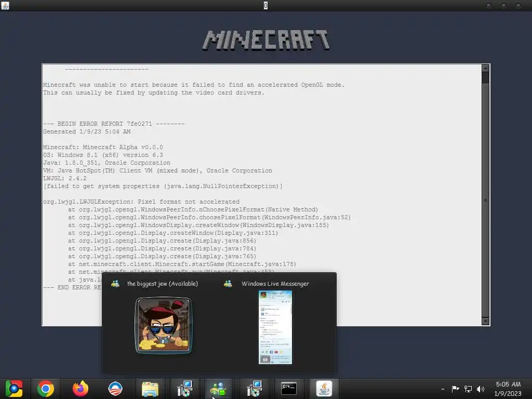
Task: Open Google Chrome from the taskbar
Action: [x=46, y=389]
